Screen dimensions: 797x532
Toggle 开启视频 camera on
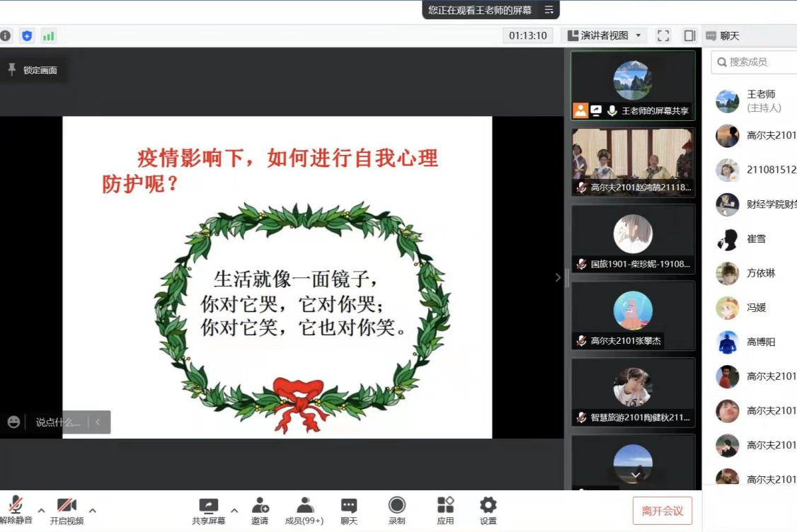(67, 506)
